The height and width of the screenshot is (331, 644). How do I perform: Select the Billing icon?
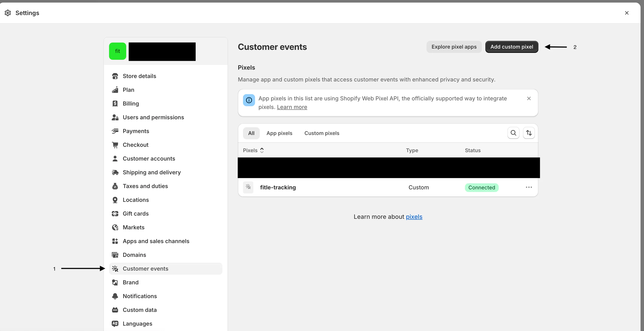115,104
